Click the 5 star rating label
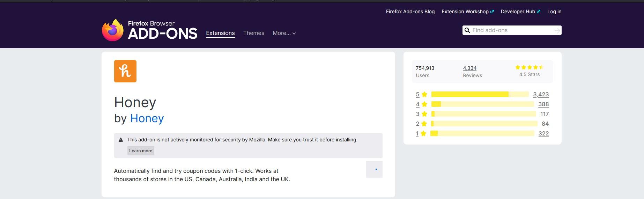This screenshot has width=644, height=199. pos(422,94)
